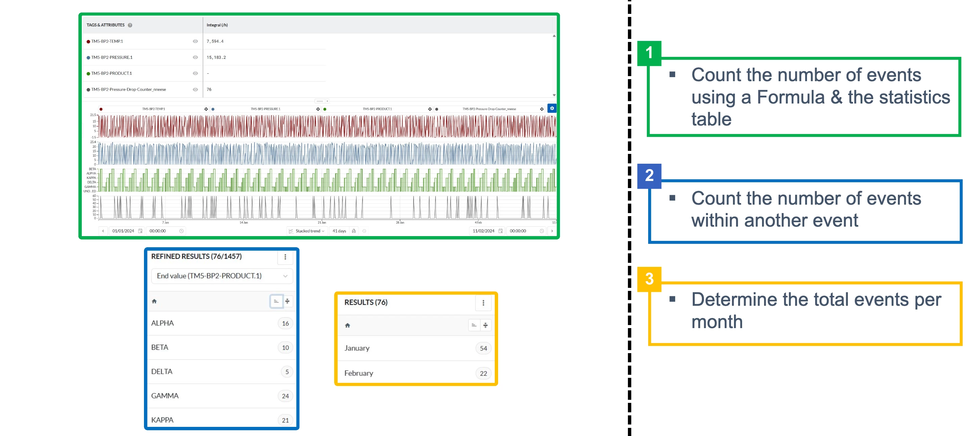
Task: Open the start date calendar picker
Action: tap(140, 231)
